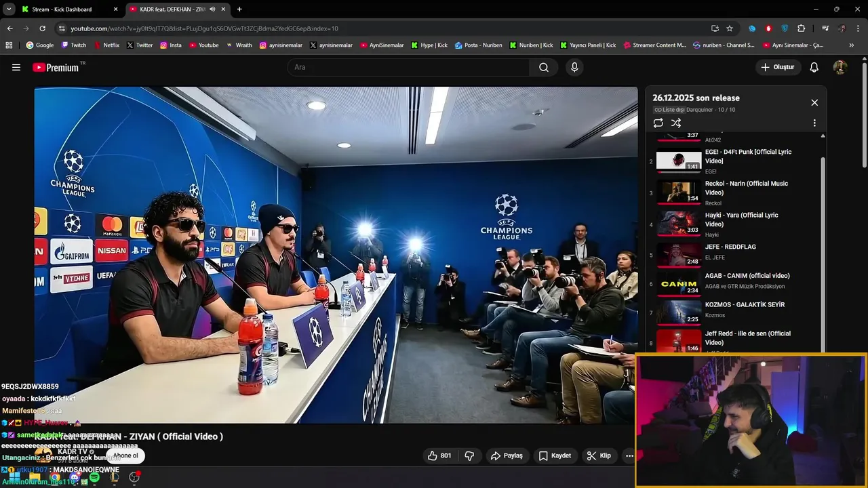Click into the Ara search field
The image size is (868, 488).
(408, 67)
